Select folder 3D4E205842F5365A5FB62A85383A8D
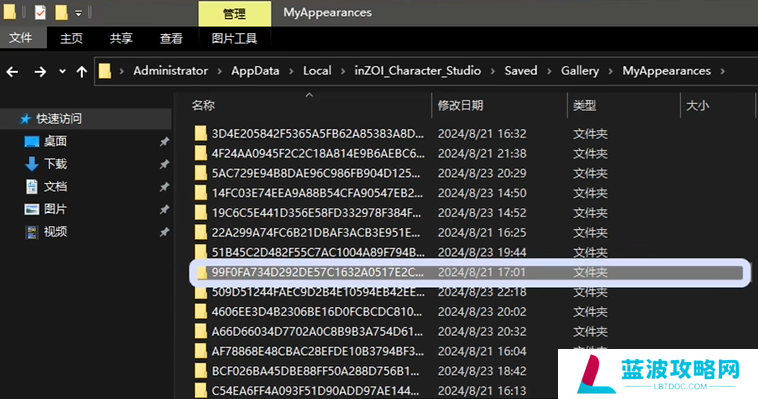 click(x=318, y=133)
